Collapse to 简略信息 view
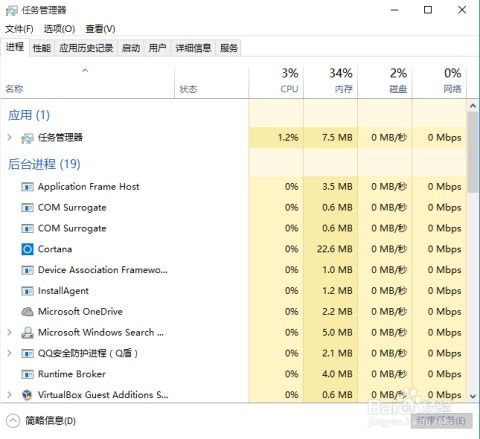The height and width of the screenshot is (439, 480). click(x=41, y=421)
